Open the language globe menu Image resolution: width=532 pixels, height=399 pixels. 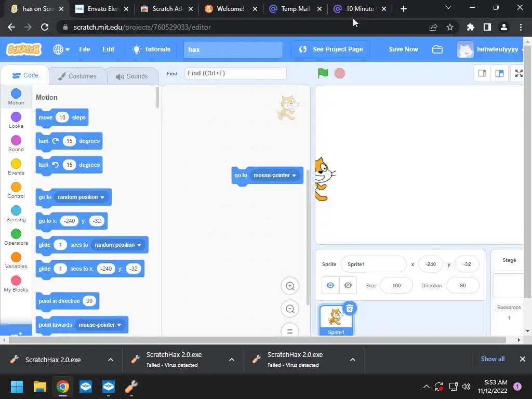(x=61, y=49)
